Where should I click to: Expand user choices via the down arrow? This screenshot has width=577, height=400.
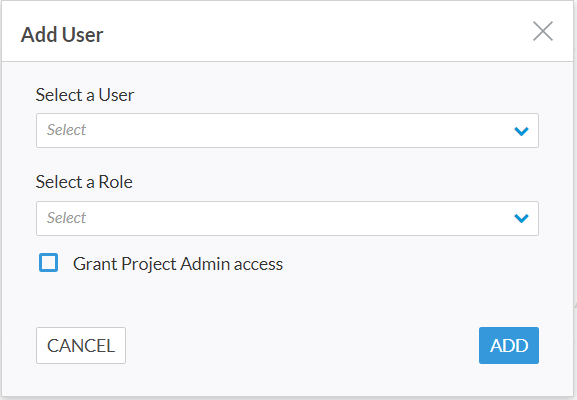coord(521,131)
